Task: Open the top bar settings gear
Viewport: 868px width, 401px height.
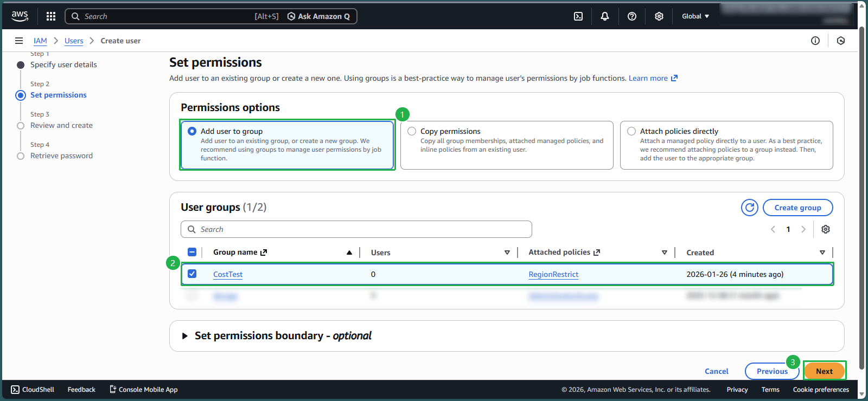Action: 659,16
